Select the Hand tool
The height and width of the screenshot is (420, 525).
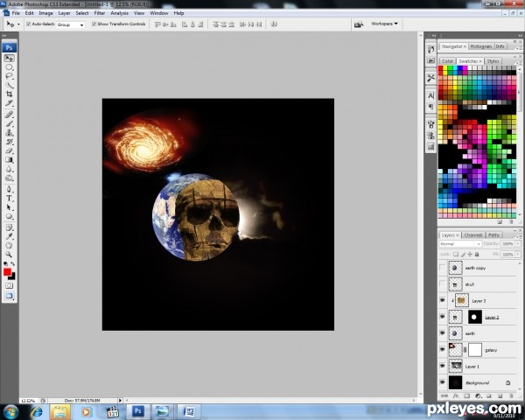[x=9, y=246]
